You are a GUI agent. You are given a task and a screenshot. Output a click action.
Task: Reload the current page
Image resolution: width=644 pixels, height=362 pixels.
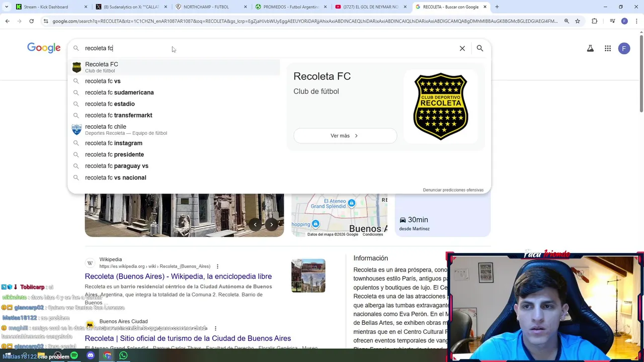click(x=31, y=21)
